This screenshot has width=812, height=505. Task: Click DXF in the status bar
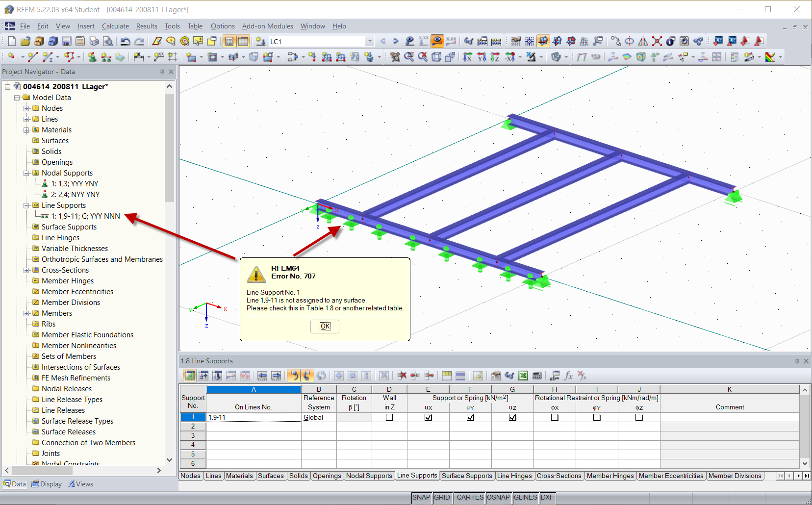tap(547, 497)
